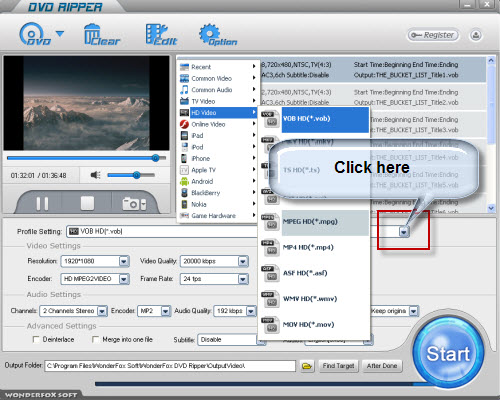The width and height of the screenshot is (500, 400).
Task: Choose ASF HD(*.asf) format
Action: (x=325, y=273)
